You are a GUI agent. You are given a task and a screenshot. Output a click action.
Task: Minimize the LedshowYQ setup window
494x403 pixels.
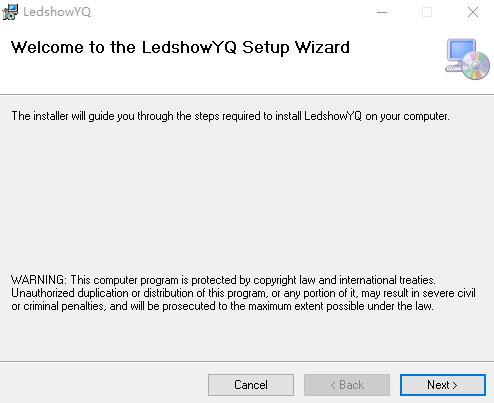click(x=382, y=12)
